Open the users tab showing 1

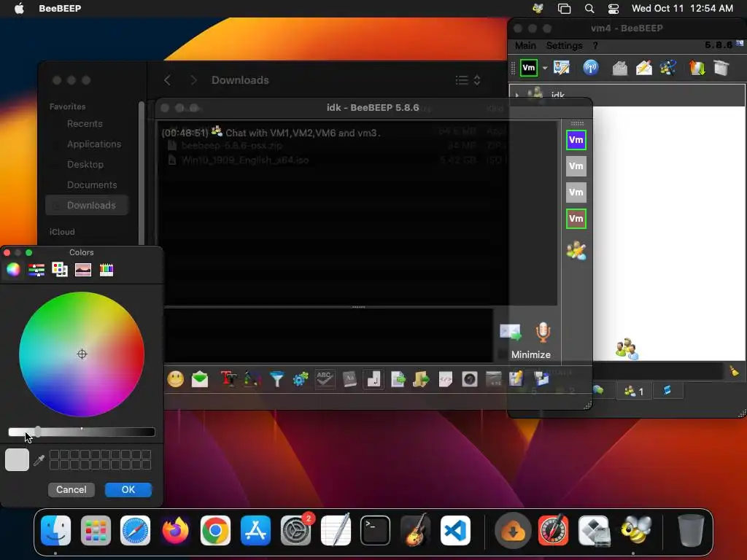pos(634,391)
